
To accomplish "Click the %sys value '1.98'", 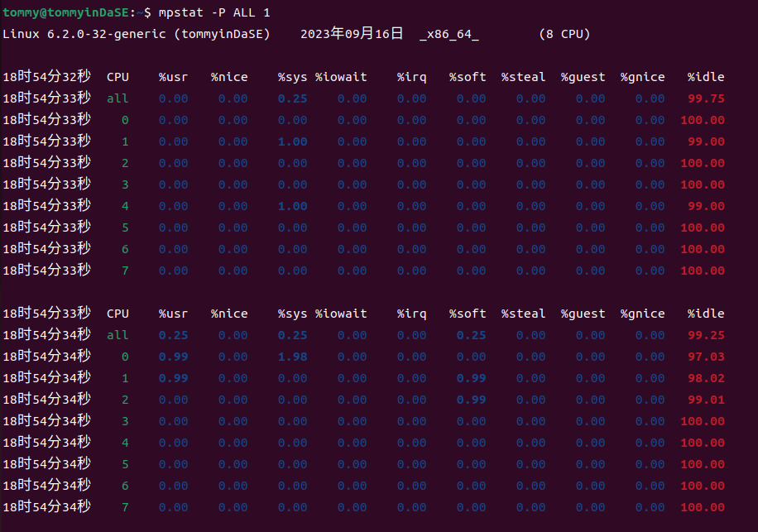I will (292, 357).
